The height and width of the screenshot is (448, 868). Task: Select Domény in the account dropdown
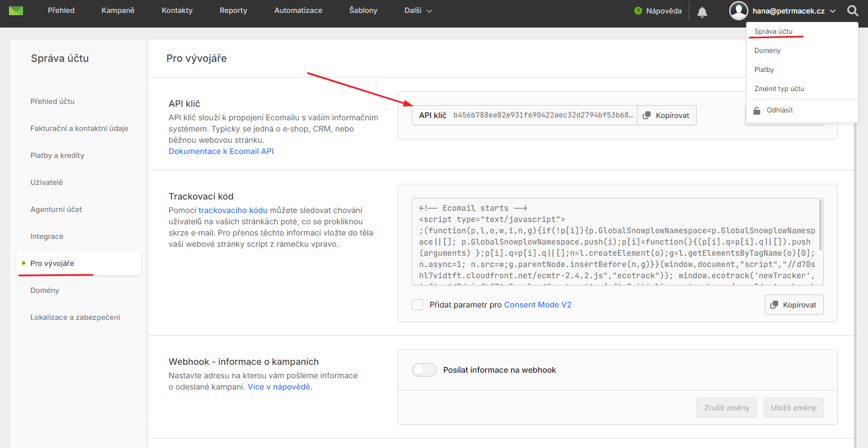[767, 51]
